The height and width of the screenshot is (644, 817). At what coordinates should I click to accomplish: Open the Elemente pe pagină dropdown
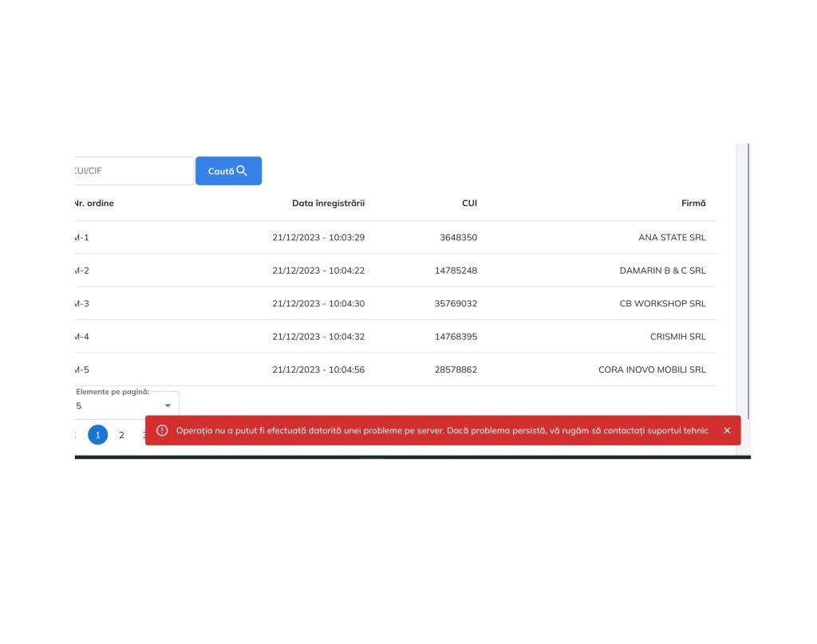click(x=127, y=405)
